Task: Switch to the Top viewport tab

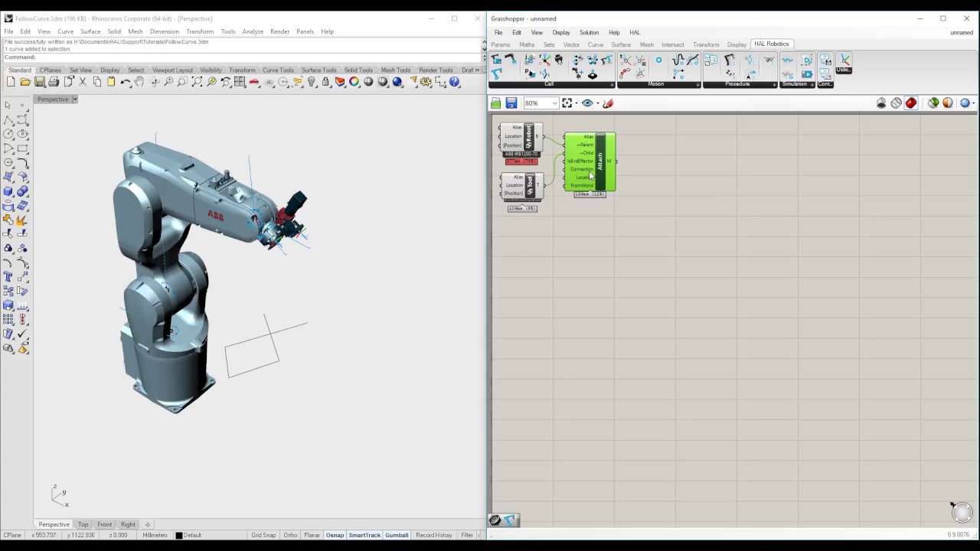Action: [83, 524]
